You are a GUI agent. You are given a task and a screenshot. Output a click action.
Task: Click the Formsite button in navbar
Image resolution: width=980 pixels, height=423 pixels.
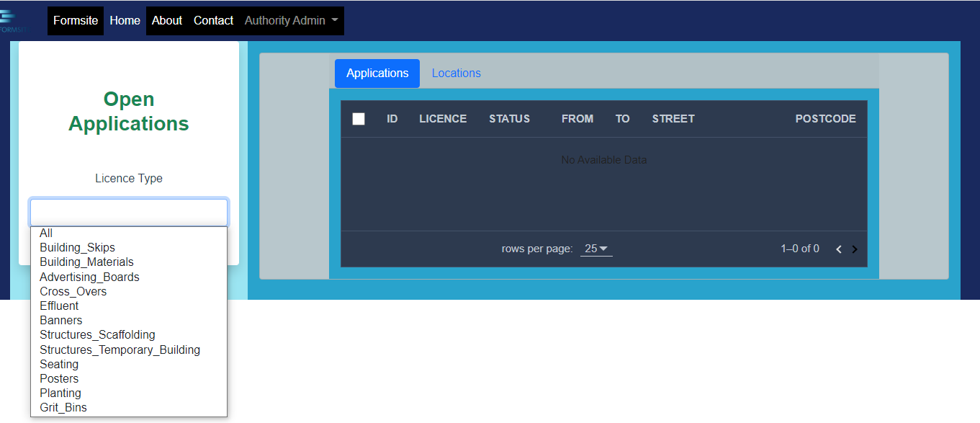click(x=75, y=20)
